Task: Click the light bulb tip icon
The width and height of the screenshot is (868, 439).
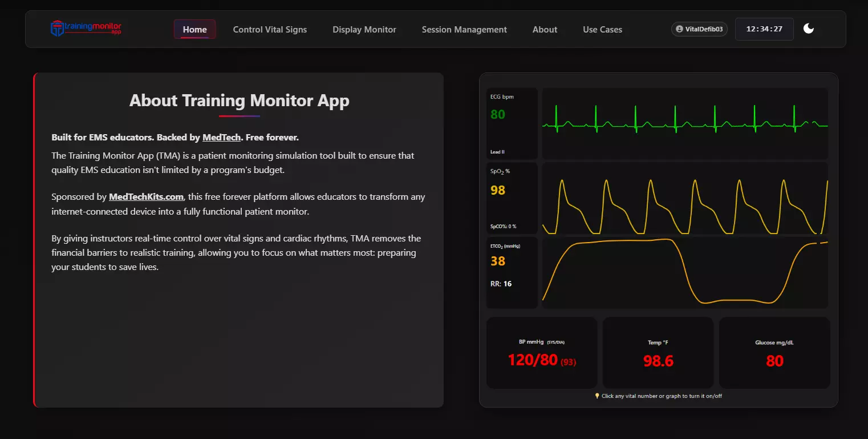Action: coord(597,396)
